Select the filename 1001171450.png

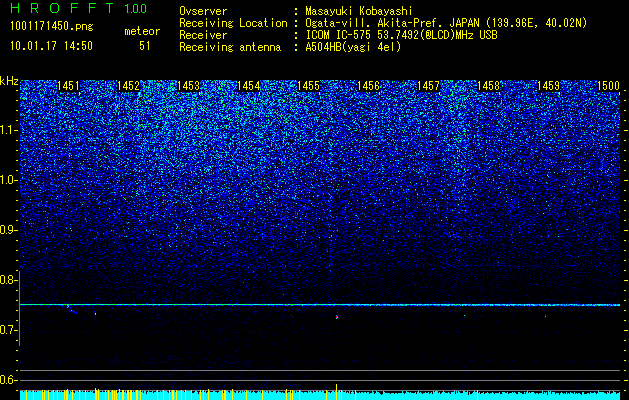pos(52,27)
